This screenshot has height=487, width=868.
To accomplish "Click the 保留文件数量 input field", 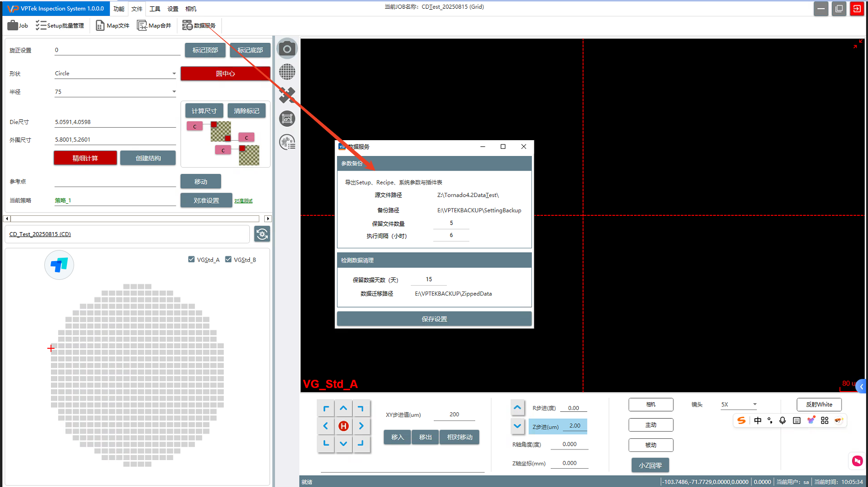I will pos(451,223).
